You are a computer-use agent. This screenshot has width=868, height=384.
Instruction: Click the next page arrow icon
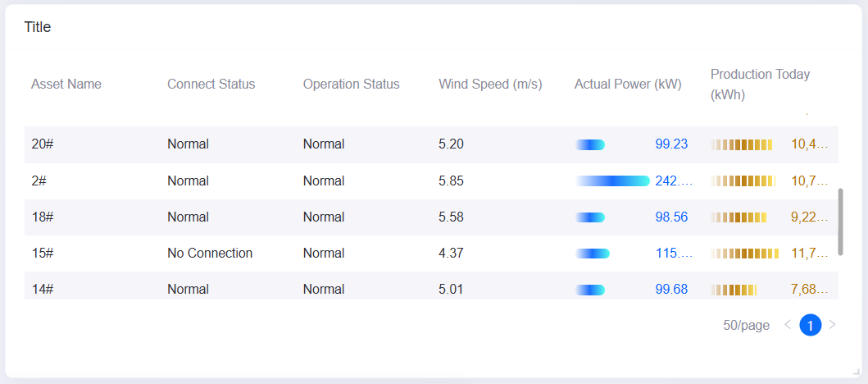point(832,325)
